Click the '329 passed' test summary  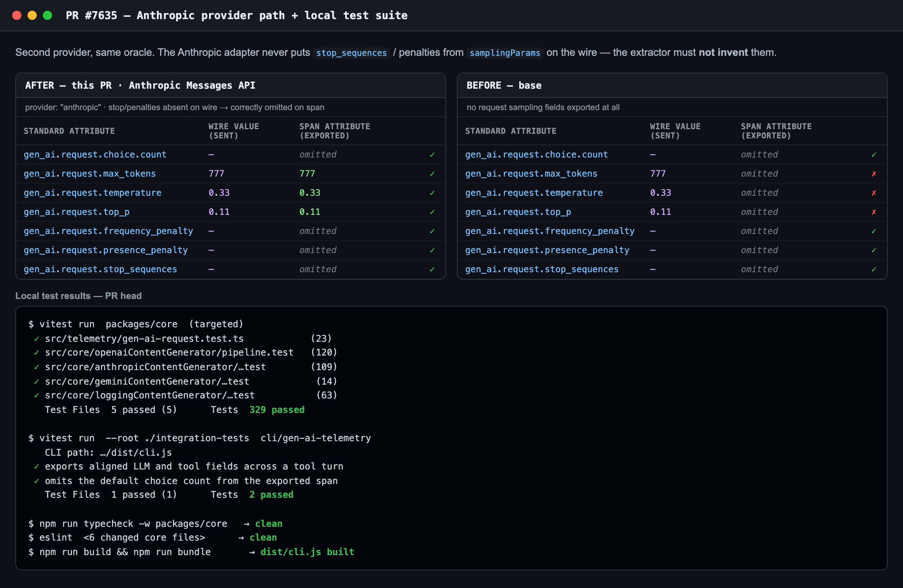277,410
